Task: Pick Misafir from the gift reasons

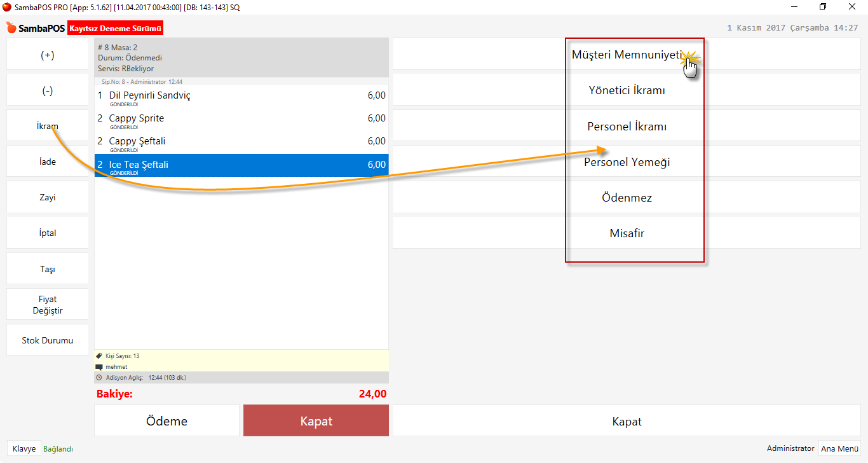Action: click(x=627, y=233)
